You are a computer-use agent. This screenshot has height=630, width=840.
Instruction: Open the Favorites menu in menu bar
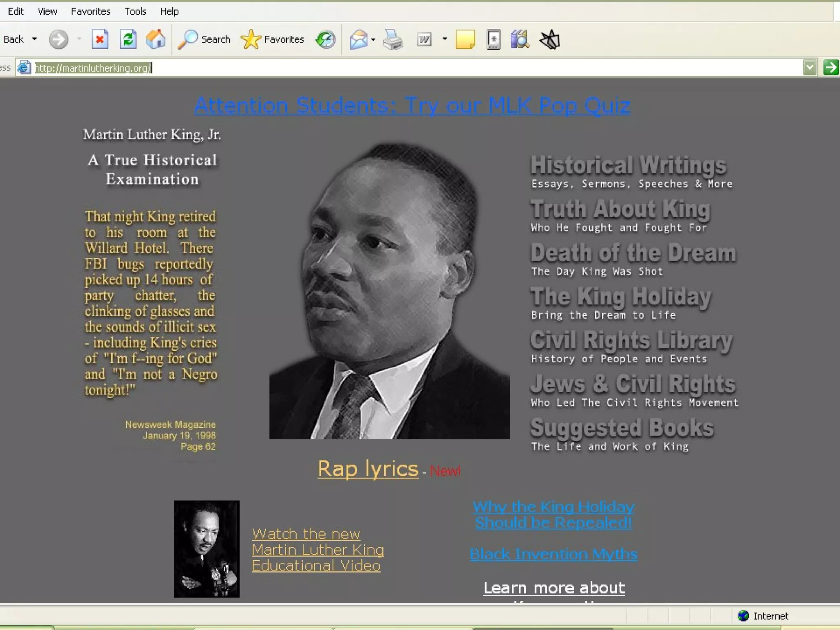91,11
